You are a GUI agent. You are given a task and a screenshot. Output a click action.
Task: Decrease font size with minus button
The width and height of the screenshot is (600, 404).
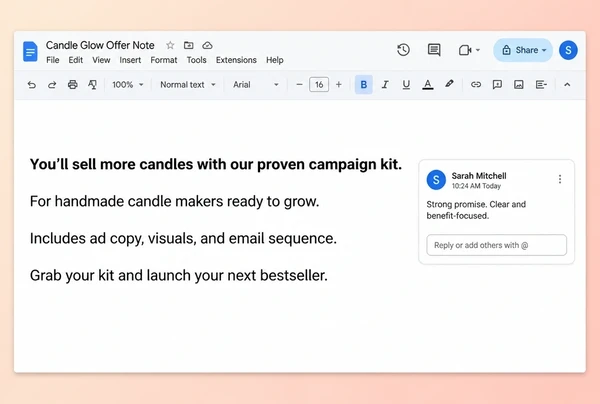coord(300,85)
